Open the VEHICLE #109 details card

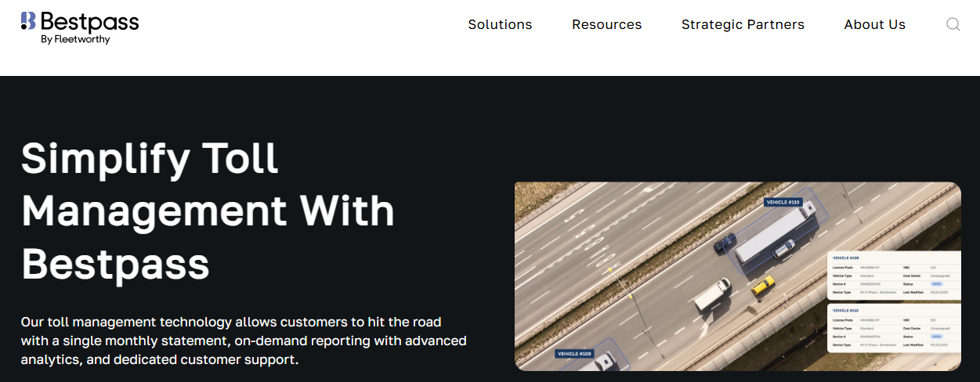pyautogui.click(x=894, y=275)
